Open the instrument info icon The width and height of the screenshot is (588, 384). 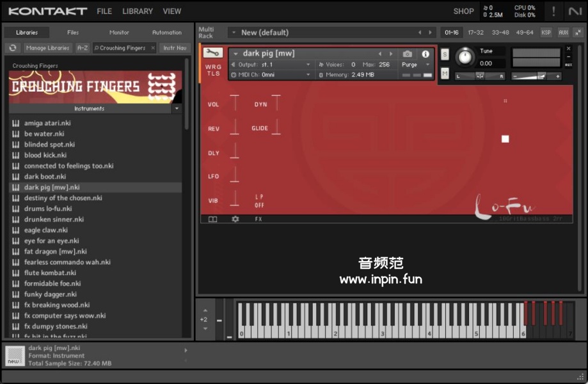click(x=425, y=54)
